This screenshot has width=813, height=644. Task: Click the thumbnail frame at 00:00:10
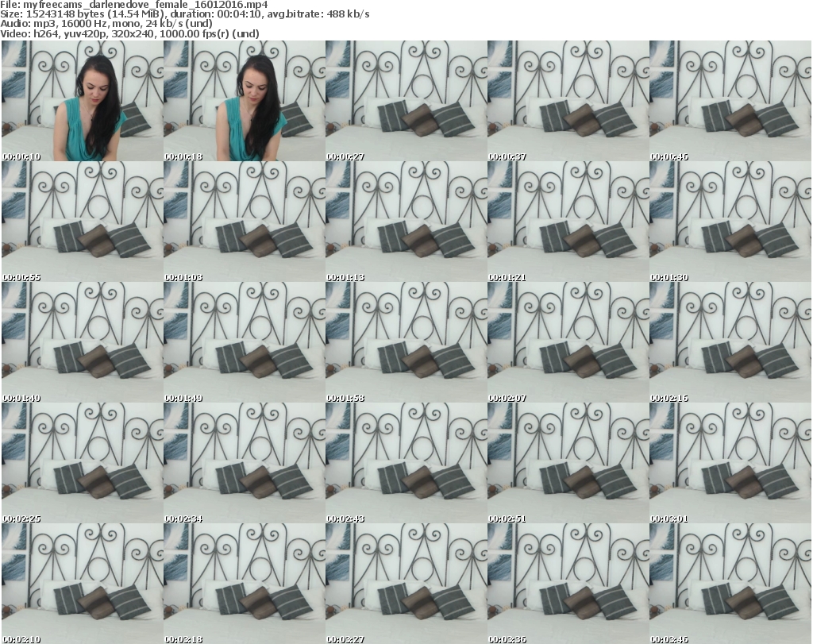tap(82, 101)
